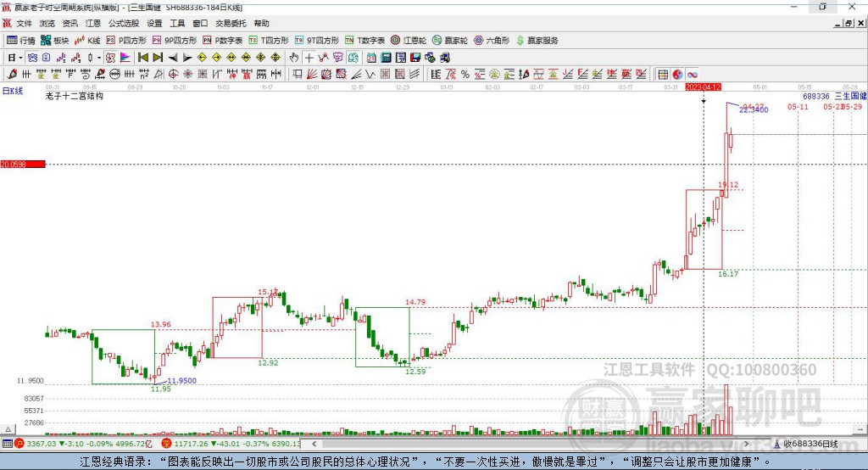This screenshot has width=868, height=470.
Task: Open the 9T四方形 tool
Action: (x=317, y=41)
